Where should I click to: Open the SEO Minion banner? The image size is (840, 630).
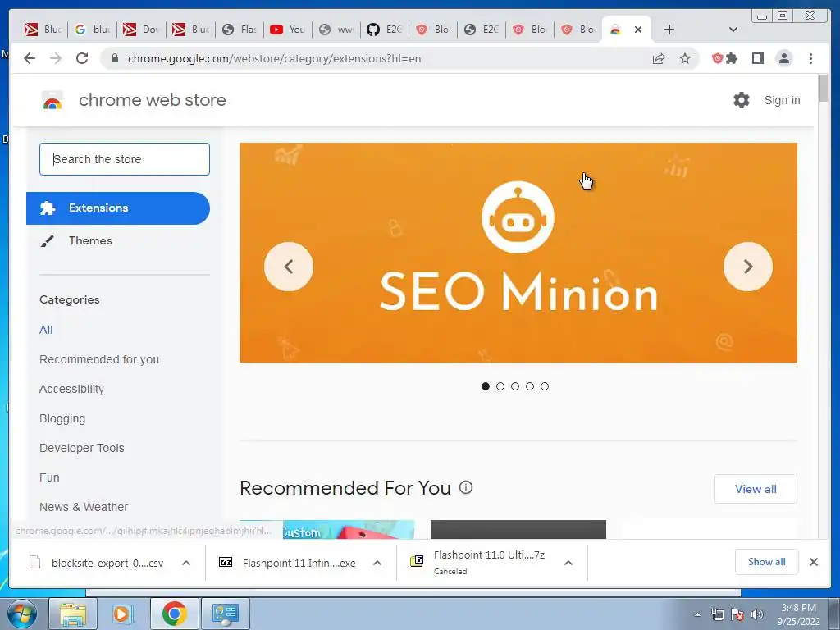click(x=518, y=253)
